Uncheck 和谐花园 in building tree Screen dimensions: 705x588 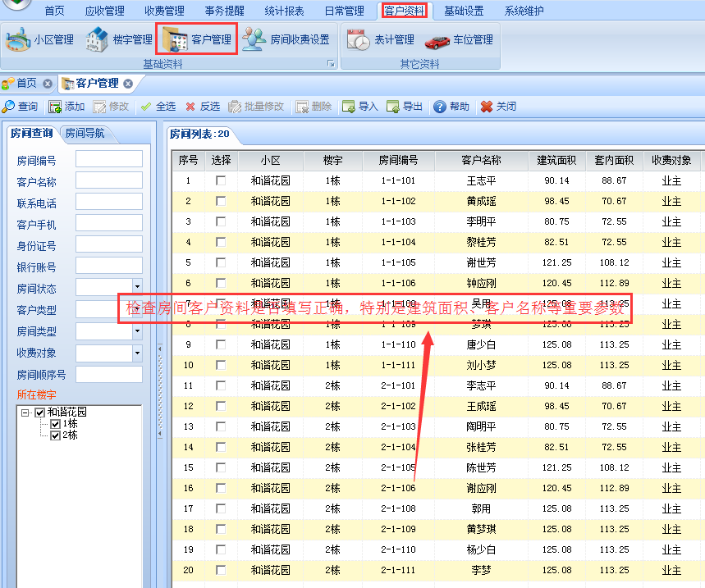pyautogui.click(x=40, y=413)
